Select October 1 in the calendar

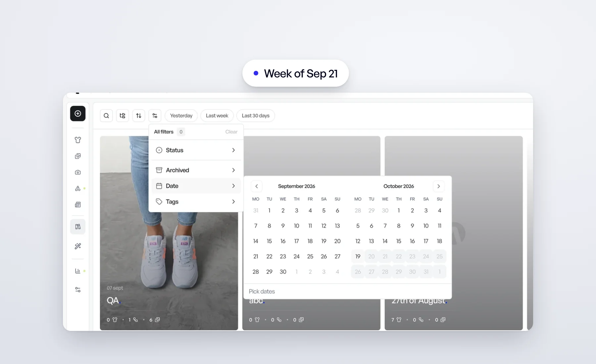pos(399,210)
